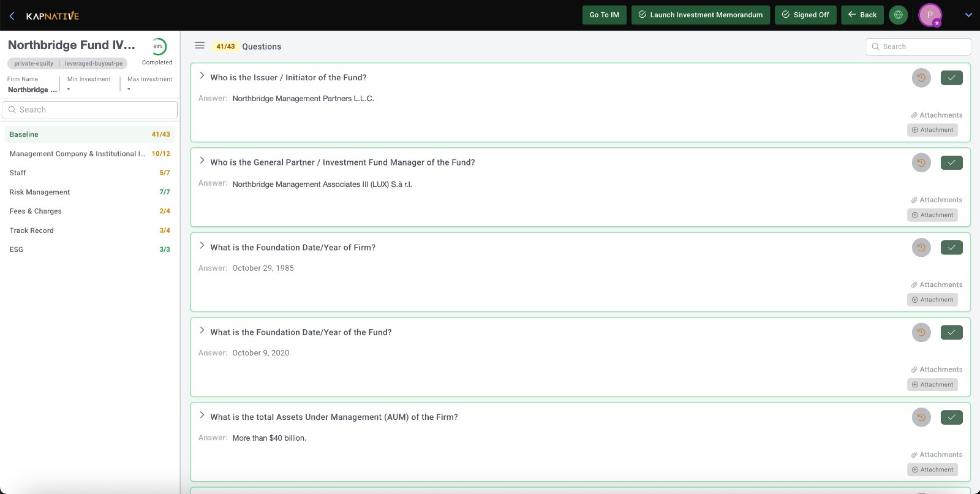Click the 89% completion progress ring
The width and height of the screenshot is (980, 494).
158,47
